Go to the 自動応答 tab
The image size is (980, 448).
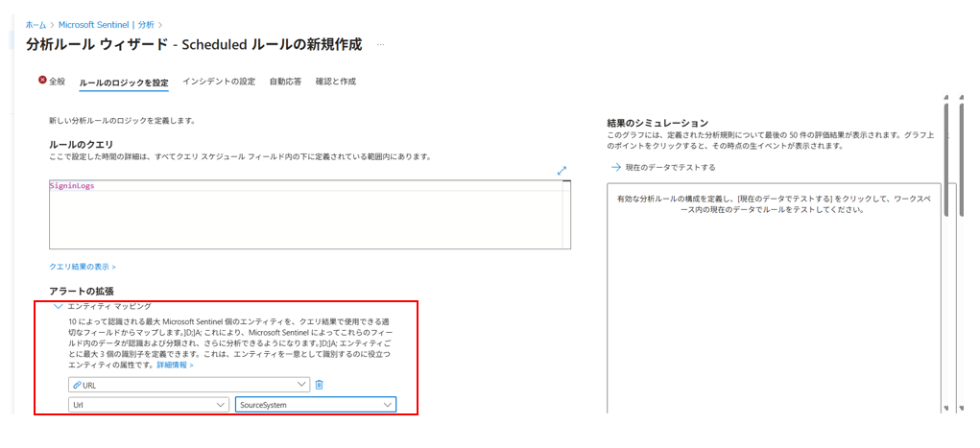click(285, 82)
